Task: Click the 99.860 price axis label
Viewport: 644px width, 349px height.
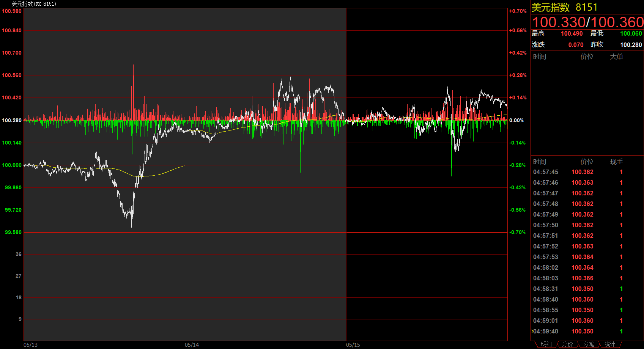Action: [x=13, y=187]
